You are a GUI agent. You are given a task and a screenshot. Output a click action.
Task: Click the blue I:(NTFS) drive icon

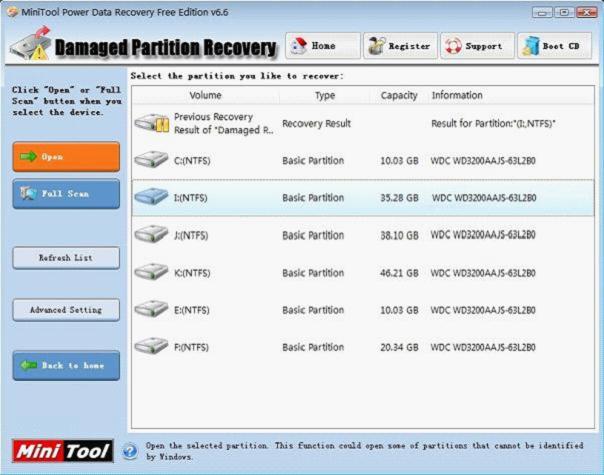(x=151, y=197)
